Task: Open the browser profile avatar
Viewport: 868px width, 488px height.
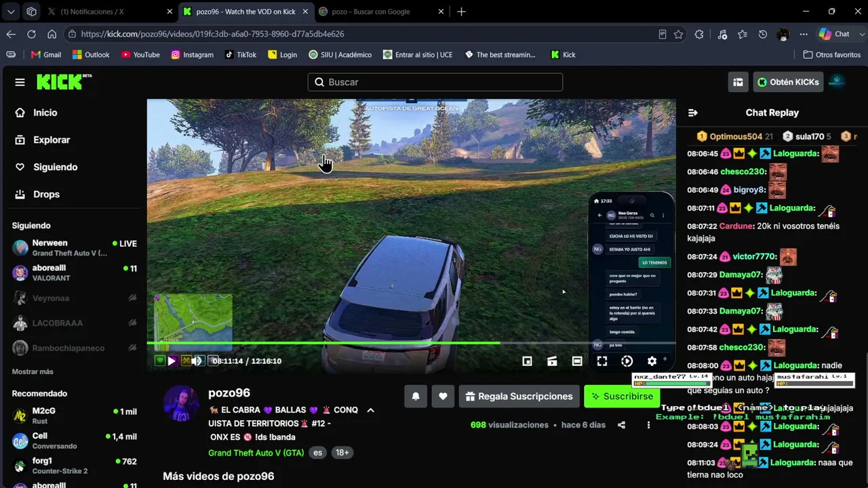Action: coord(783,34)
